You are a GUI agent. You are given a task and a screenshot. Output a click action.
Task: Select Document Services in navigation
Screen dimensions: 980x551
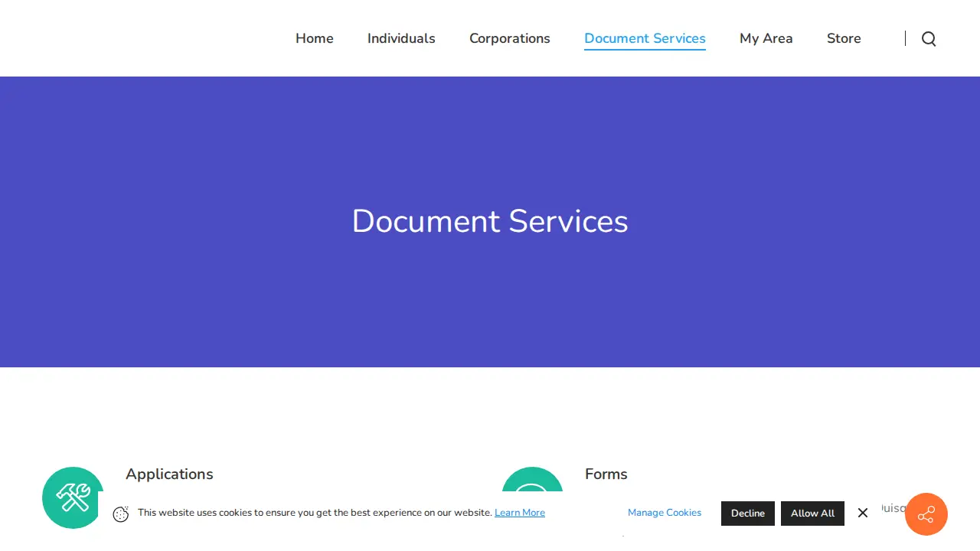coord(645,38)
